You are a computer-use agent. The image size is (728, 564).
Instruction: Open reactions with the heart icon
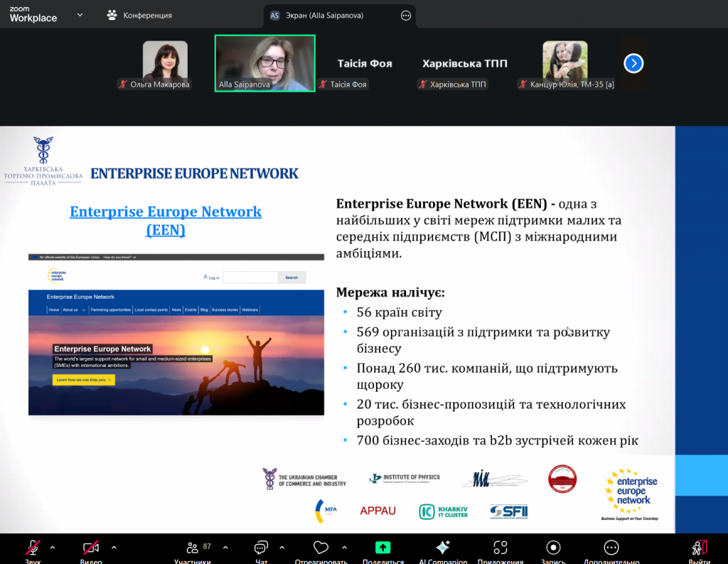click(321, 548)
